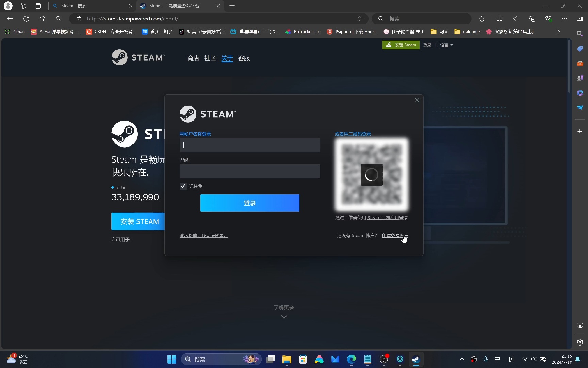Open the browser settings and more menu
The width and height of the screenshot is (588, 368).
(565, 19)
